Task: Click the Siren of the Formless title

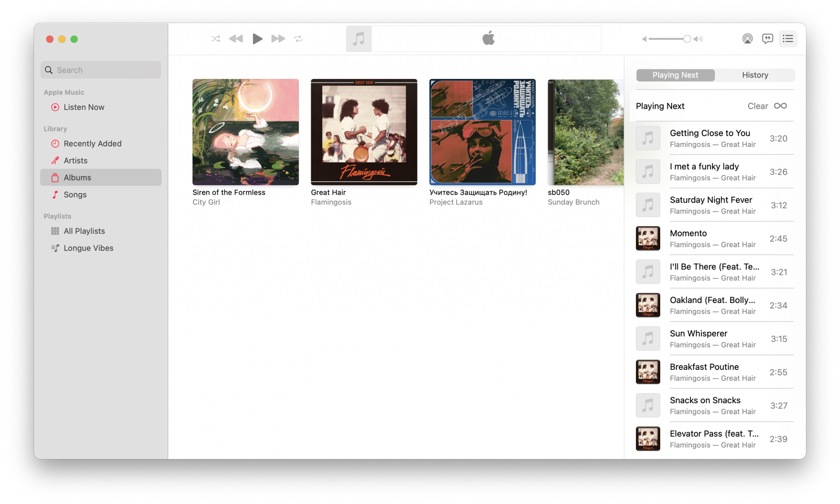Action: point(229,192)
